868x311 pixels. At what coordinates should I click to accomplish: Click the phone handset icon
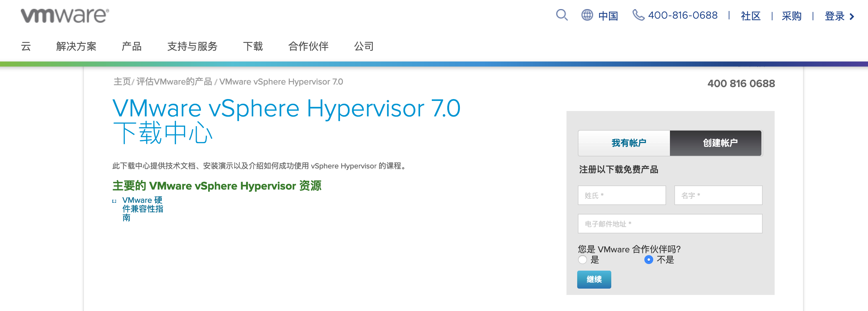pyautogui.click(x=638, y=15)
